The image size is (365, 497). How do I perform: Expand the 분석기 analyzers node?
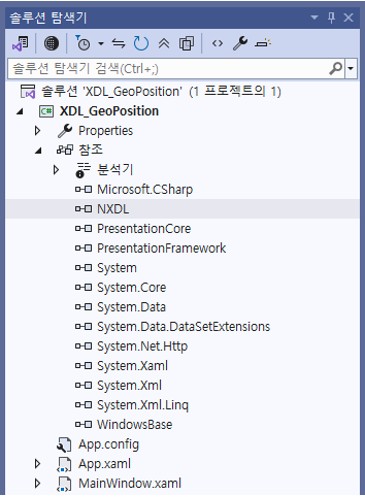click(x=56, y=170)
